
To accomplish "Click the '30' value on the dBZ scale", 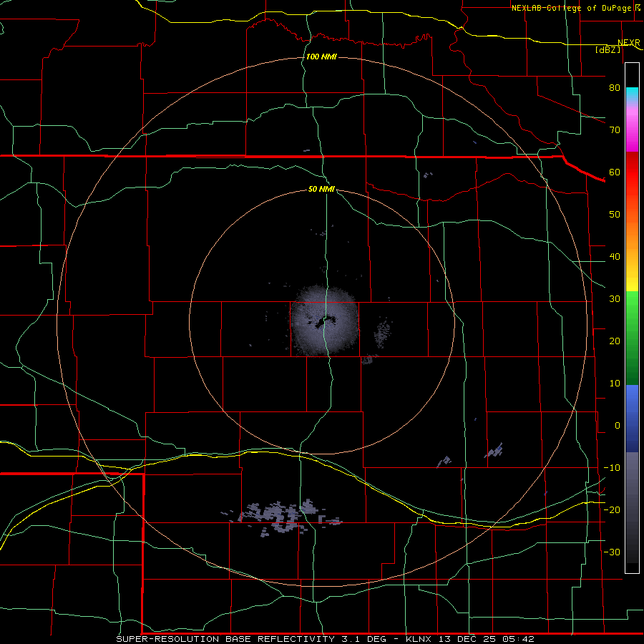I will (615, 298).
